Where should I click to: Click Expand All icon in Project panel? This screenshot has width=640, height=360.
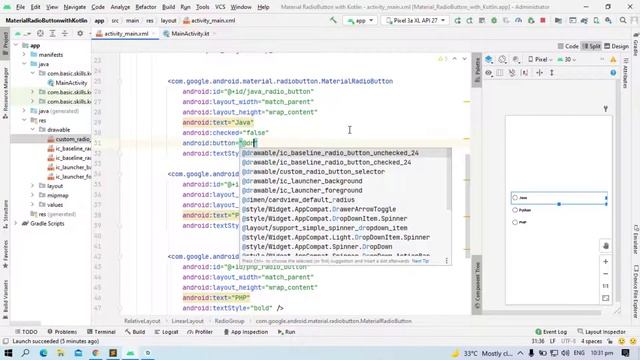pos(52,33)
